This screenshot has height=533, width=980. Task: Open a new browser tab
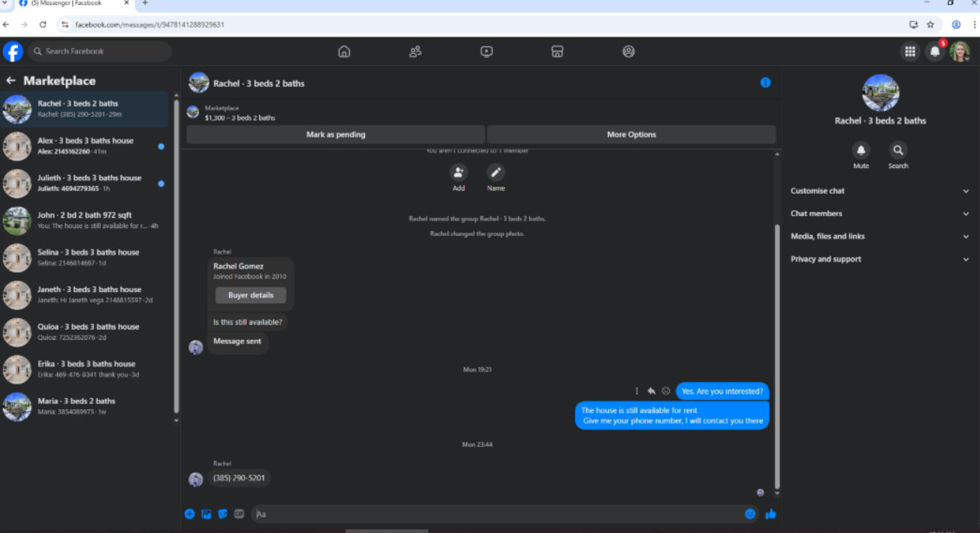(x=145, y=3)
